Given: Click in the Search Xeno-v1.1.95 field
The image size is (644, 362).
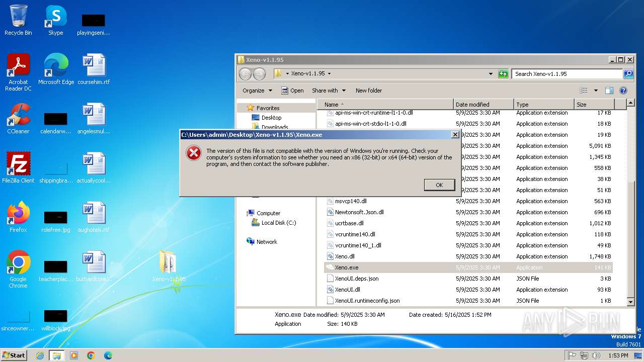Looking at the screenshot, I should point(568,74).
